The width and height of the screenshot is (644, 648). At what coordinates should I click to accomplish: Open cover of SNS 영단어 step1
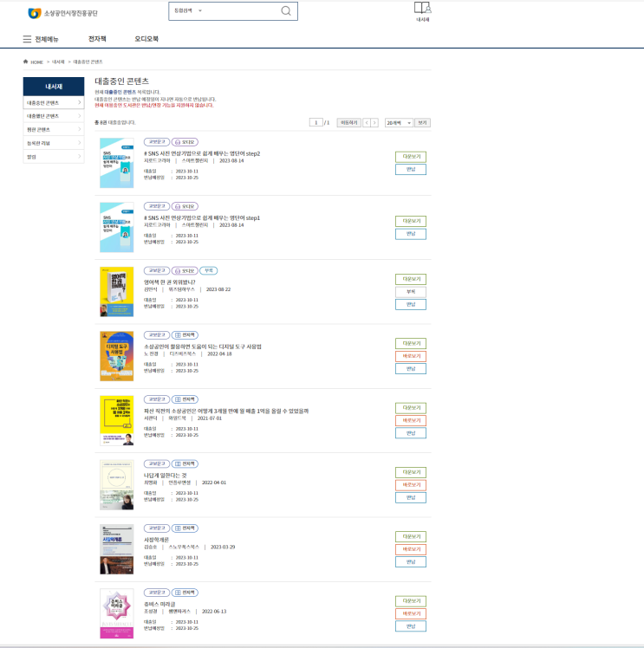116,227
